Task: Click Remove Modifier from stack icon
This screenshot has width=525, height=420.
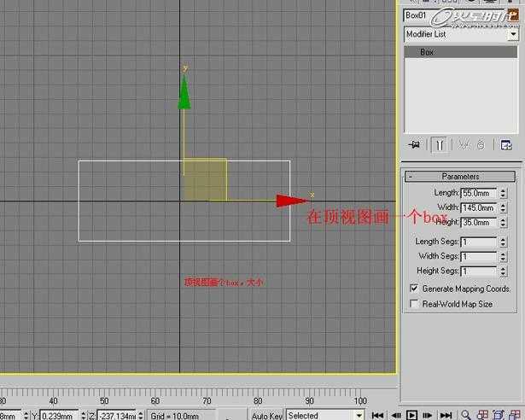Action: (x=481, y=145)
